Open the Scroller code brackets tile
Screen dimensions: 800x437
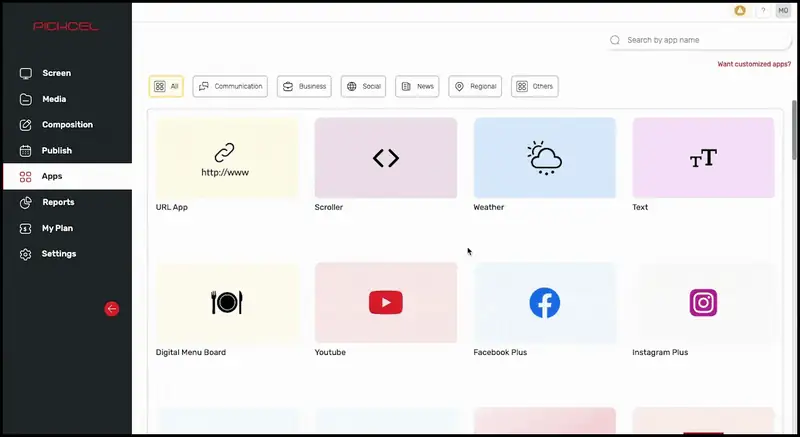click(386, 158)
